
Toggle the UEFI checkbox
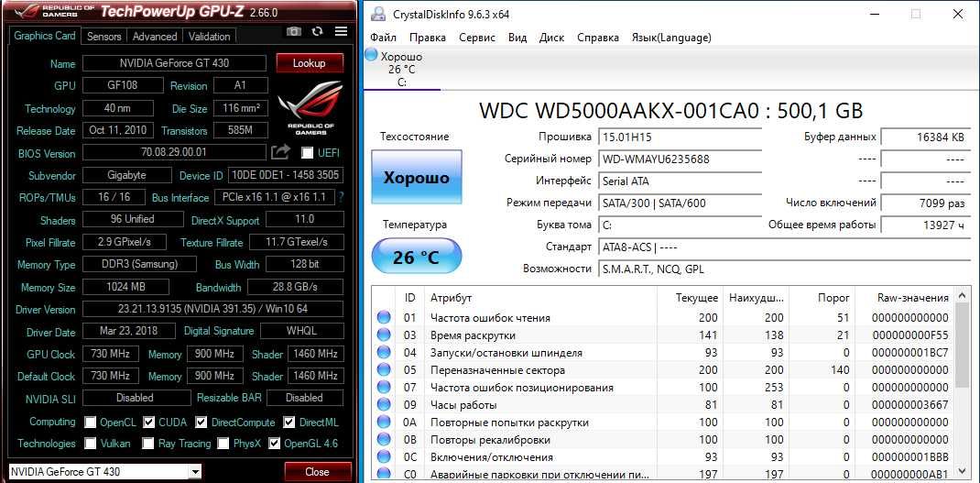point(307,153)
